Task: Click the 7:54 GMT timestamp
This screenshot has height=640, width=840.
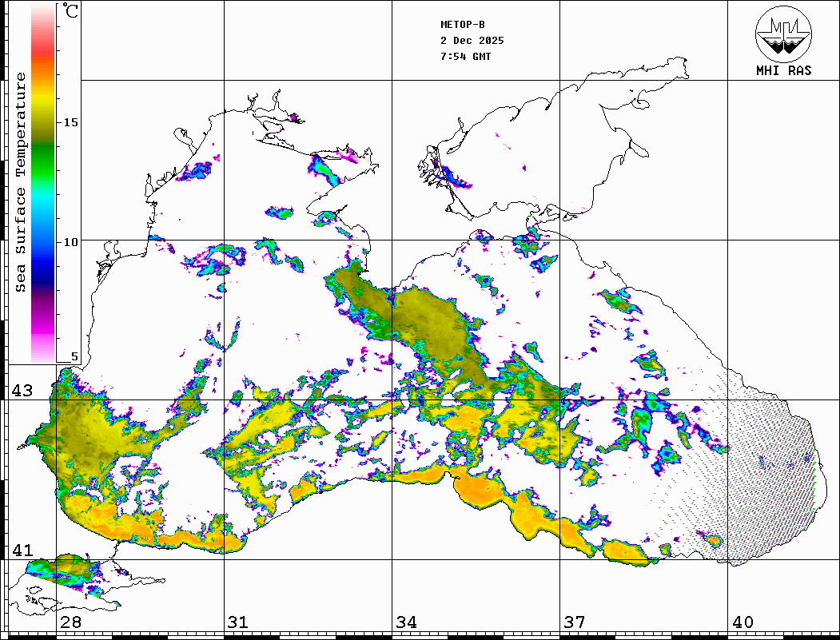Action: pos(466,57)
